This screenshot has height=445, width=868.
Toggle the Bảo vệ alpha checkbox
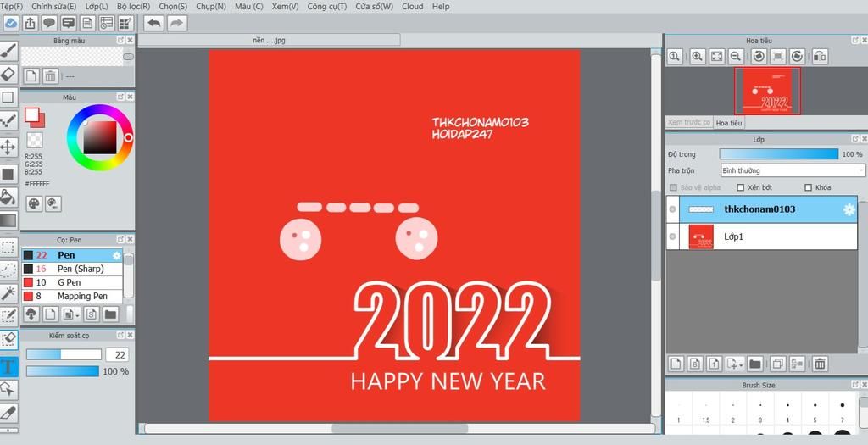pos(673,187)
